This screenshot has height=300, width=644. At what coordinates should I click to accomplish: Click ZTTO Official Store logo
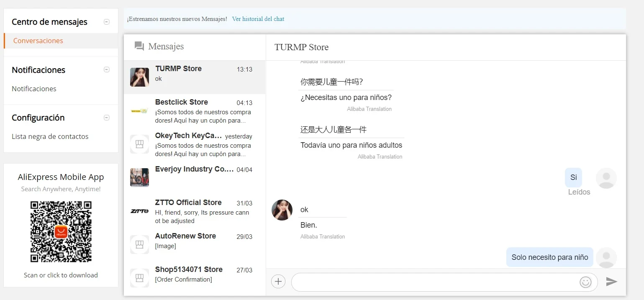(139, 211)
